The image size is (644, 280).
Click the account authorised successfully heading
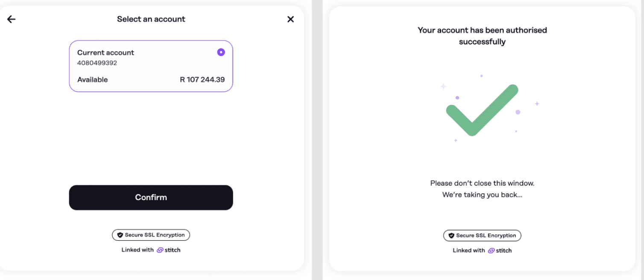pyautogui.click(x=482, y=36)
